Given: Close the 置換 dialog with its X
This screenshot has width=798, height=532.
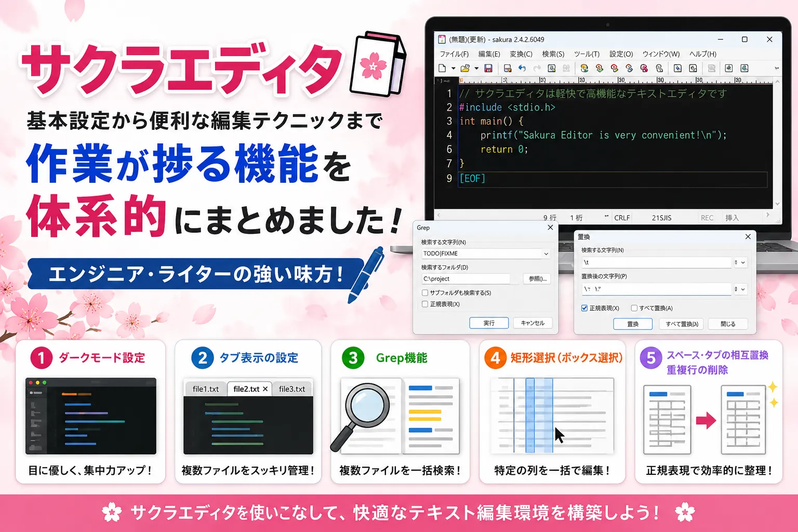Looking at the screenshot, I should [748, 236].
